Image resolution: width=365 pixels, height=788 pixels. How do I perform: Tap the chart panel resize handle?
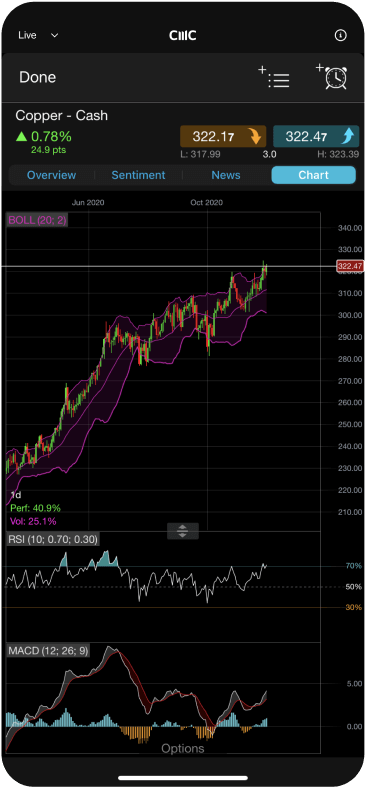coord(182,531)
